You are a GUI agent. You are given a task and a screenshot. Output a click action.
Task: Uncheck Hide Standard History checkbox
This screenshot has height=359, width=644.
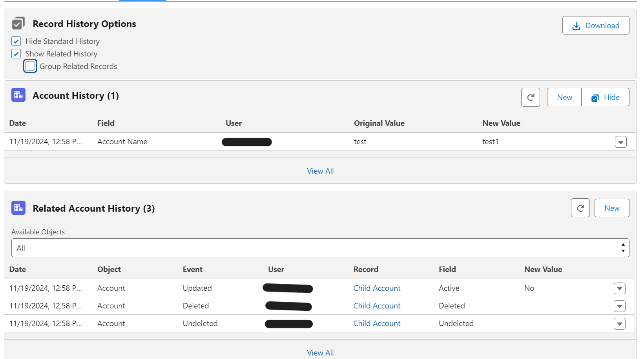(16, 41)
